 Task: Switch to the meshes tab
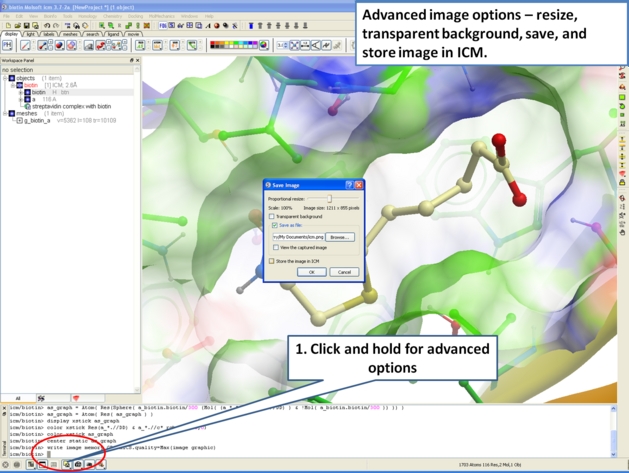coord(70,34)
